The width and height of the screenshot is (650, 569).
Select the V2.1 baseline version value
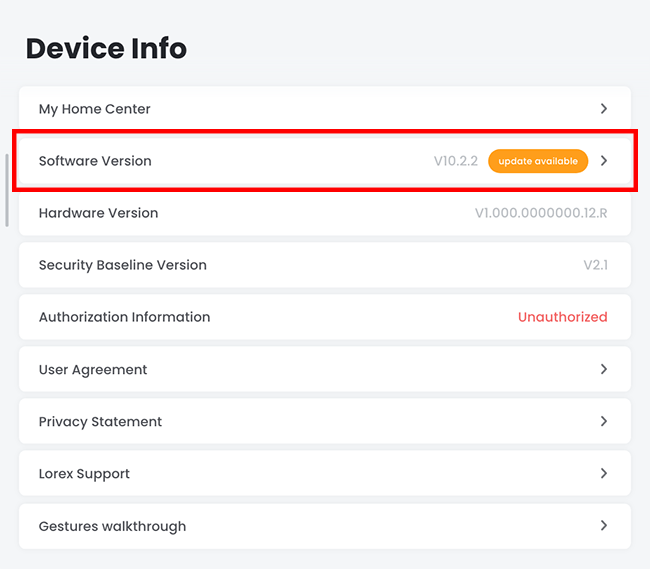click(x=595, y=265)
